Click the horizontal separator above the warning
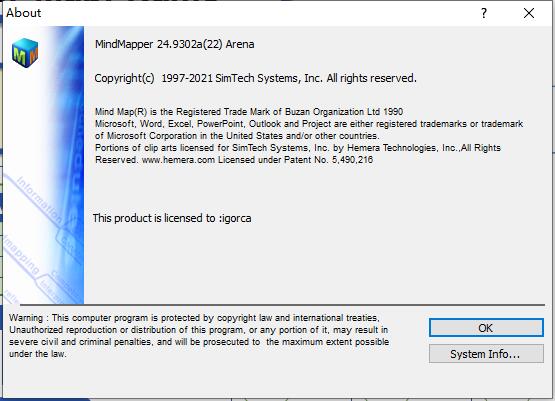The width and height of the screenshot is (555, 401). tap(282, 304)
